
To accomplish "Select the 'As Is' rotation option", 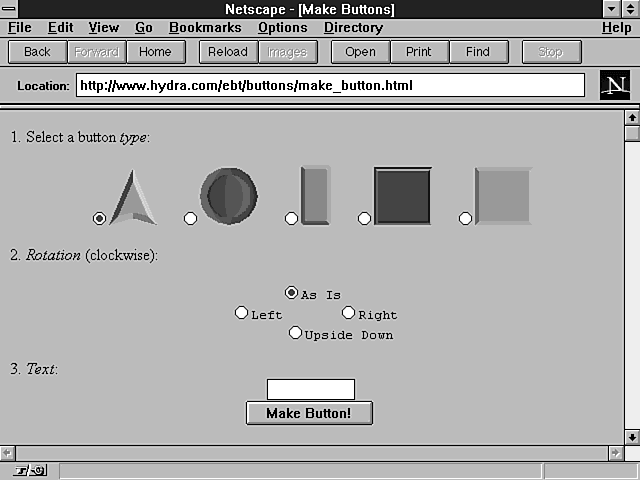I will point(291,293).
